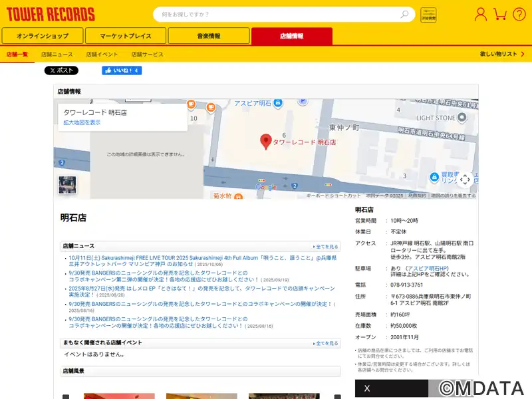Click the X close button on bottom banner

[x=367, y=388]
